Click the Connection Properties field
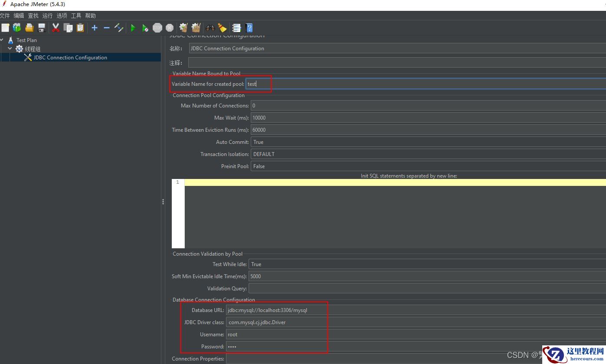Viewport: 606px width, 364px height. 416,359
